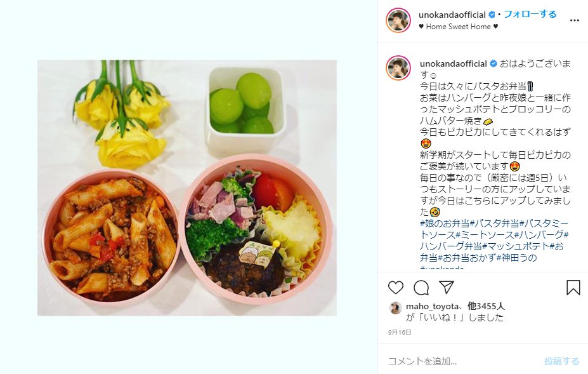The width and height of the screenshot is (588, 374).
Task: Open hashtag #娘のお弁当
Action: tap(445, 224)
